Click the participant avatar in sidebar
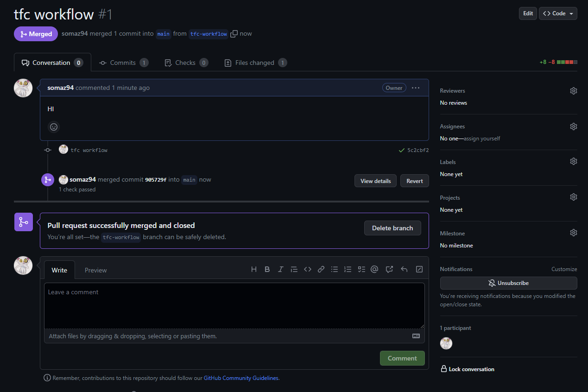 pyautogui.click(x=446, y=343)
